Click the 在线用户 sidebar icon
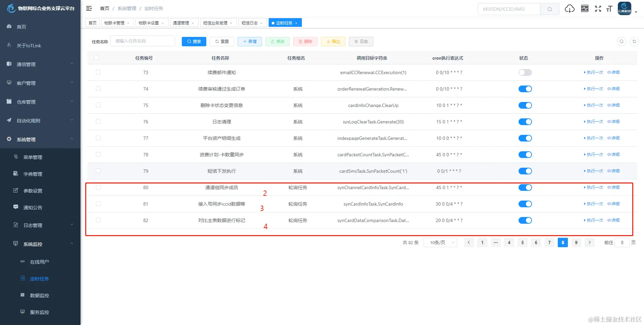644x325 pixels. click(x=22, y=261)
